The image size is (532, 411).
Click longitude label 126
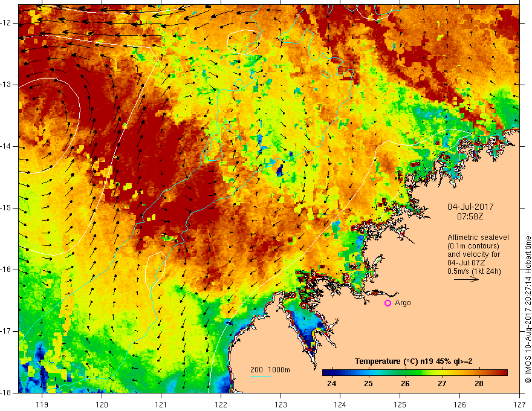(x=459, y=404)
